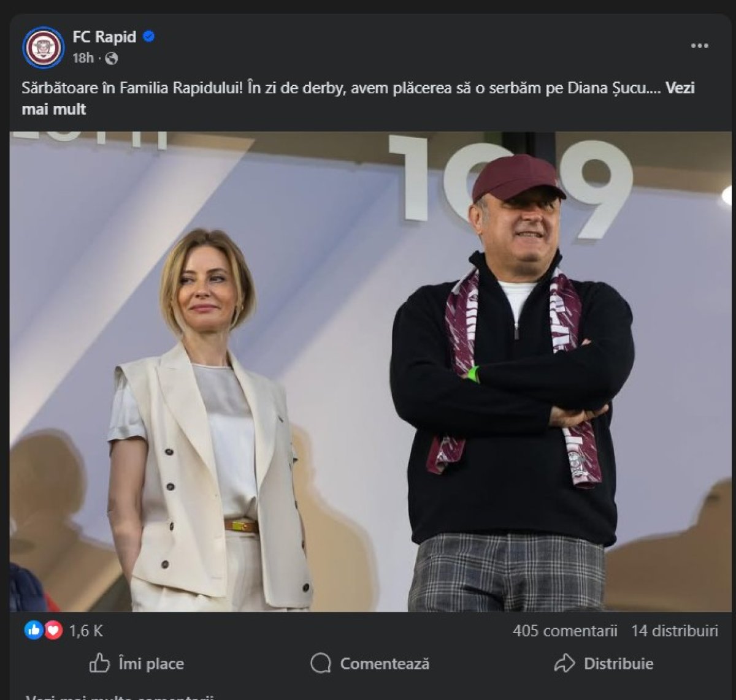
Task: Click the blue verified badge
Action: coord(148,37)
